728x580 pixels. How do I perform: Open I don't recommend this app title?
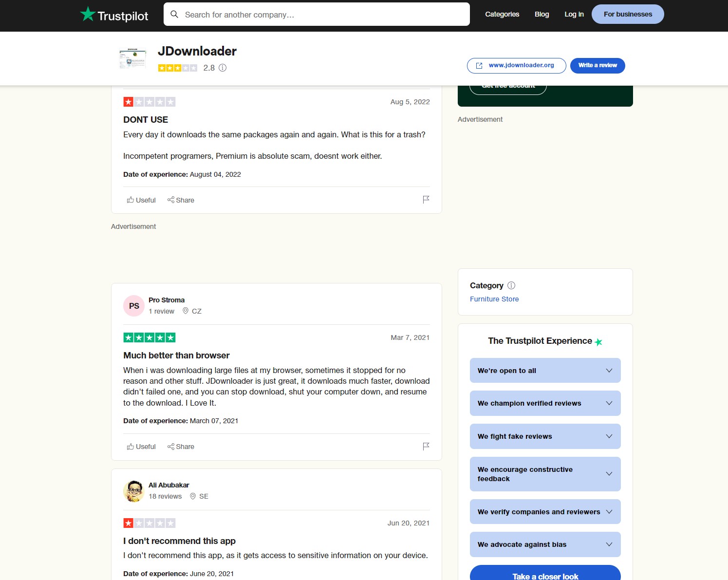(x=179, y=541)
